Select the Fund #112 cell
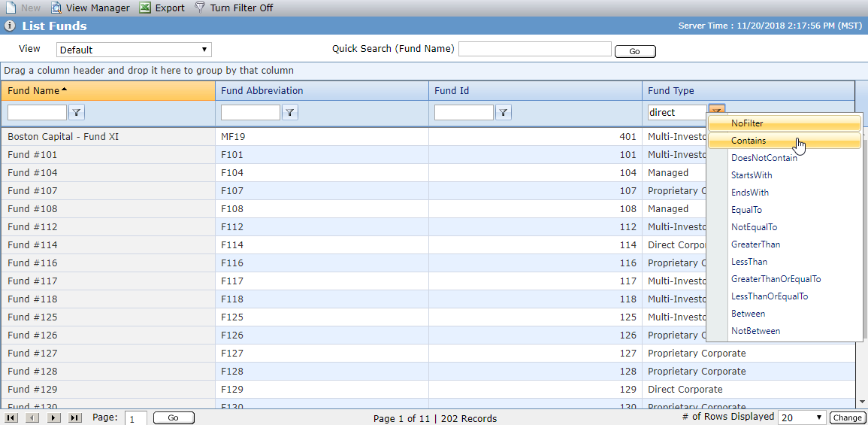Viewport: 868px width, 425px height. [108, 226]
